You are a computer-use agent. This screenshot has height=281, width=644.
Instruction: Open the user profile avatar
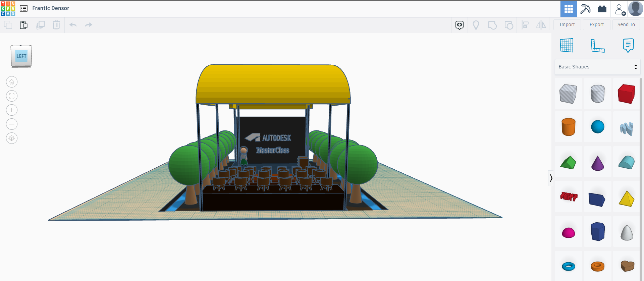(636, 8)
